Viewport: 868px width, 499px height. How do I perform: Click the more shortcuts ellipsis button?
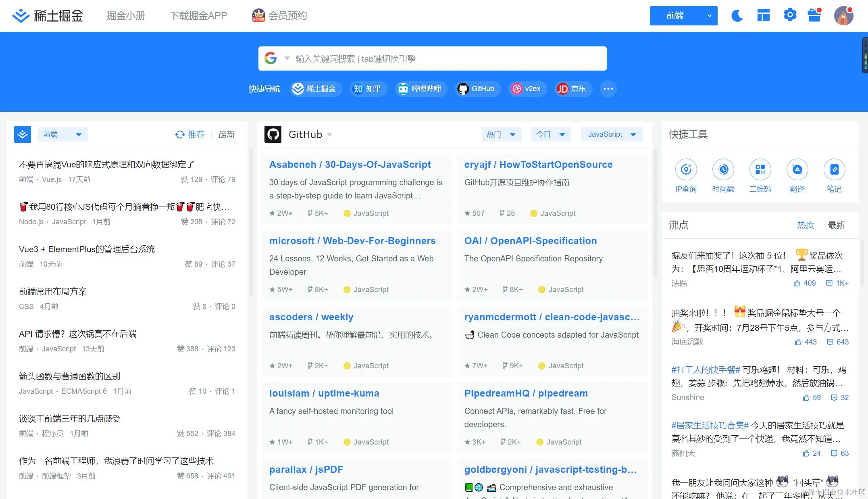(x=608, y=89)
